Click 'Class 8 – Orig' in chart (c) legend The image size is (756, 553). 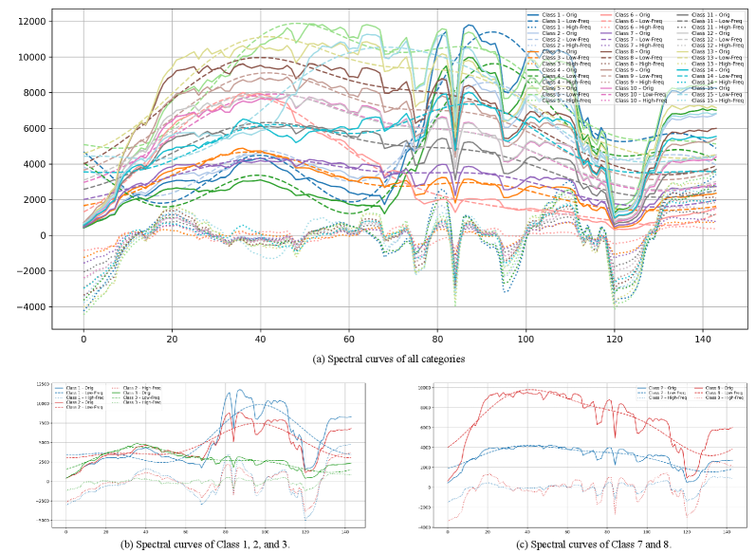(x=719, y=388)
